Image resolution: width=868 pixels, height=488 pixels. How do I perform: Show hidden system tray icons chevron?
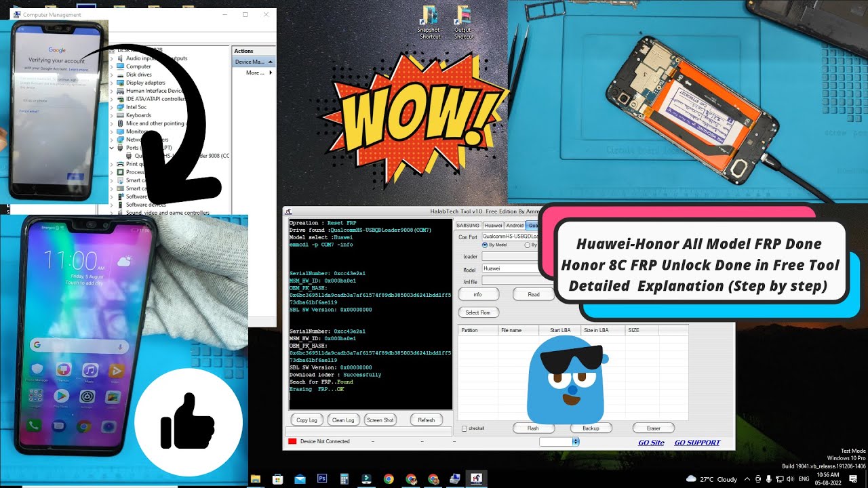(747, 479)
